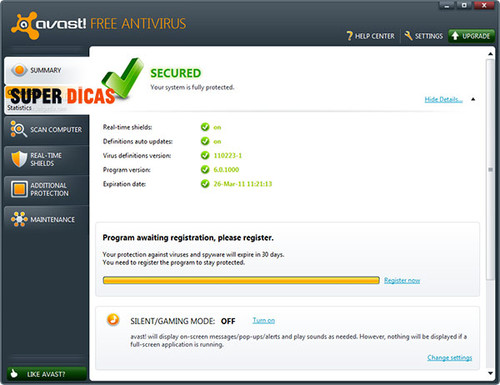Click the thumbs-up icon on Like Avast
The image size is (500, 385).
14,374
